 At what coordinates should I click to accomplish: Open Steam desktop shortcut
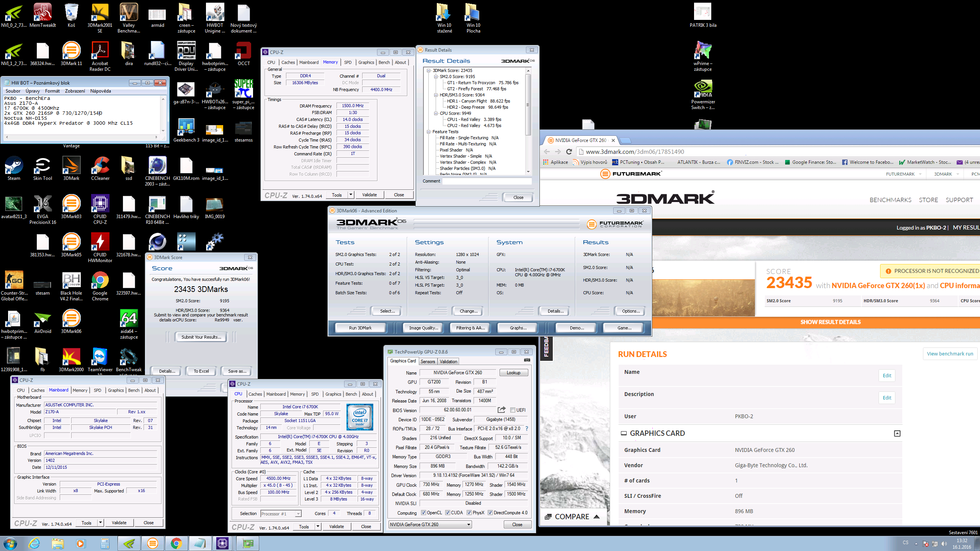(14, 168)
